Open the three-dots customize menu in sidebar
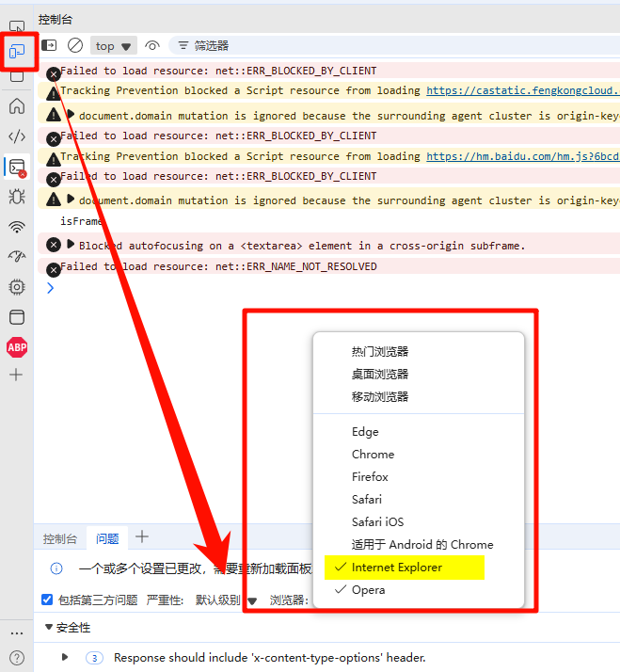 17,633
